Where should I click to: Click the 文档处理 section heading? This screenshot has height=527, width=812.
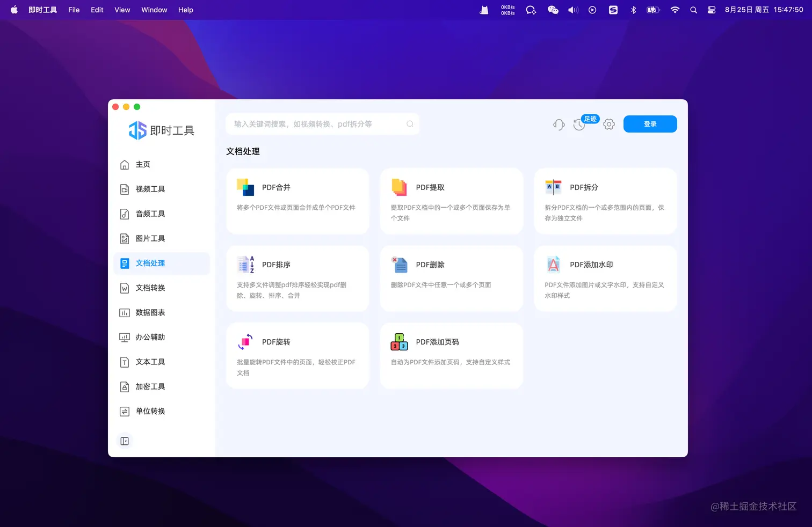point(243,151)
